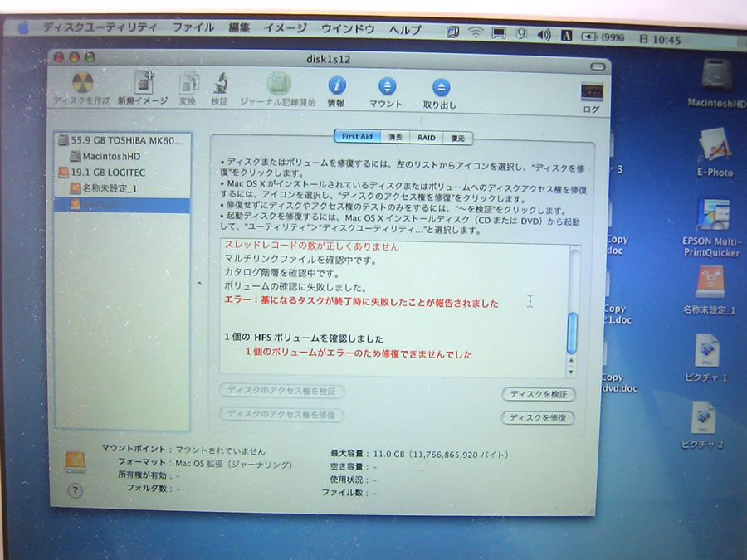Screen dimensions: 747x560
Task: Open the イメージ menu
Action: (x=286, y=28)
